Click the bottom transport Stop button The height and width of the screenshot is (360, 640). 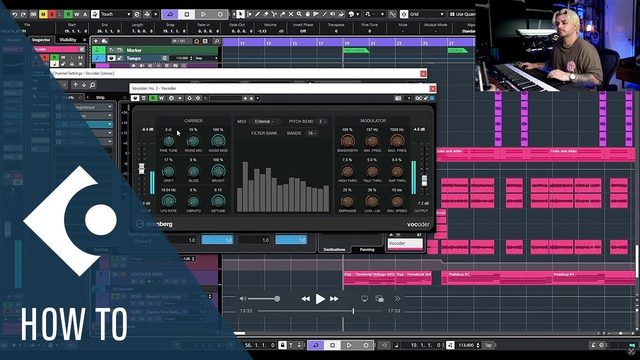pos(332,345)
